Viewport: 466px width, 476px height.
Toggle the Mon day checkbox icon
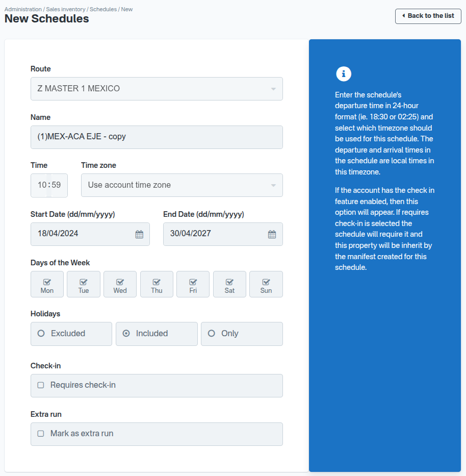pyautogui.click(x=47, y=281)
